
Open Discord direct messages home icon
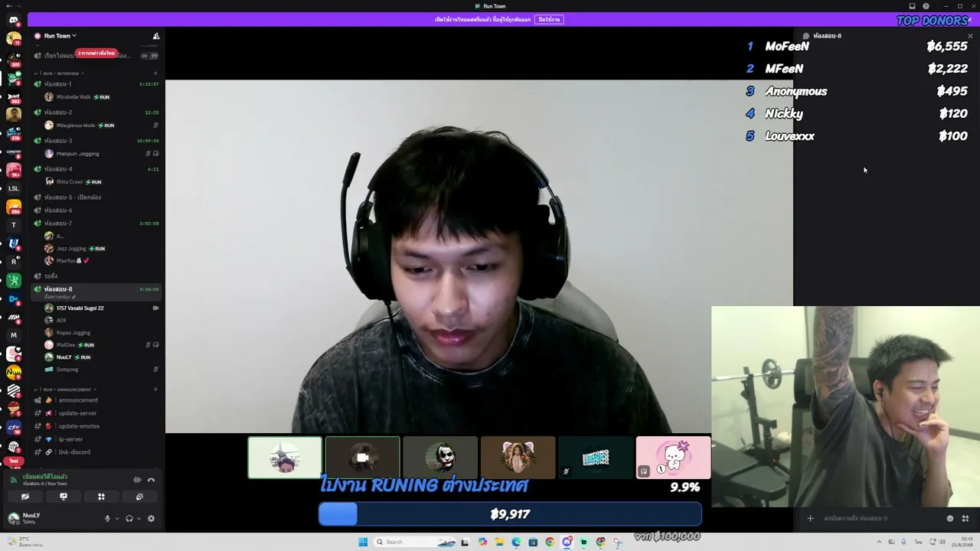(x=14, y=20)
